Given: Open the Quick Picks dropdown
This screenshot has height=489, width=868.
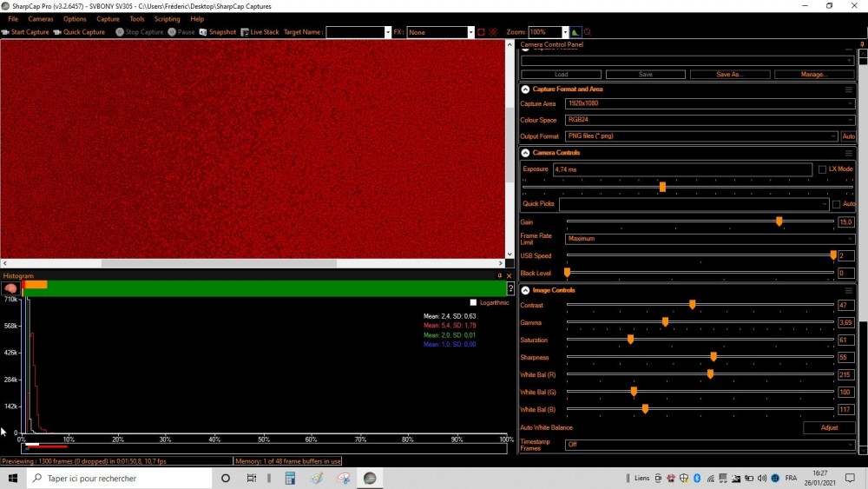Looking at the screenshot, I should 694,204.
